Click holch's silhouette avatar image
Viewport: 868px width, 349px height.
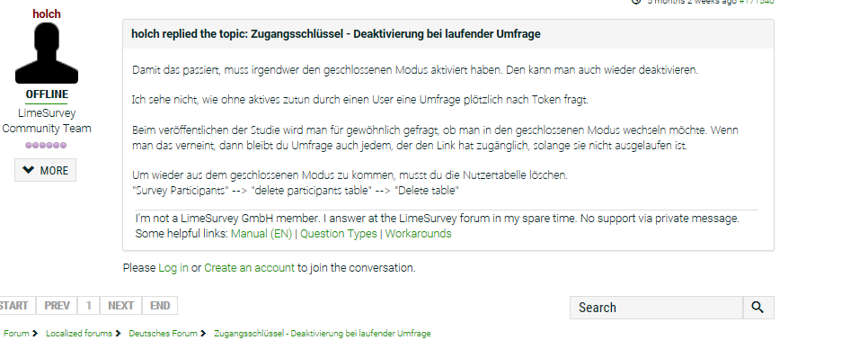[47, 53]
